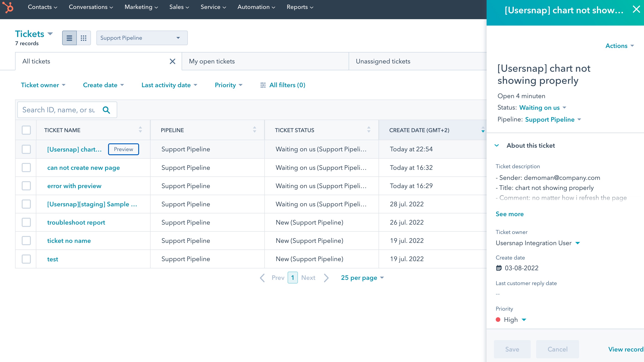The width and height of the screenshot is (644, 362).
Task: Switch to list view icon
Action: pyautogui.click(x=69, y=38)
